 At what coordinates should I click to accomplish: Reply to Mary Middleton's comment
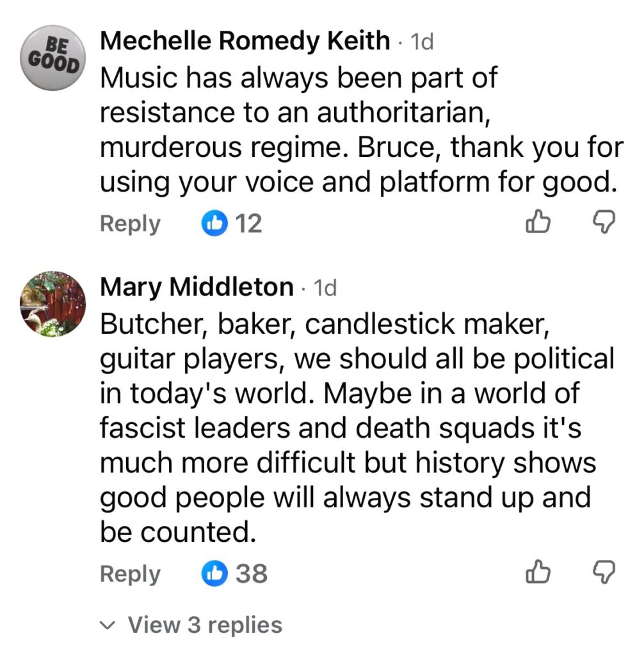point(130,573)
